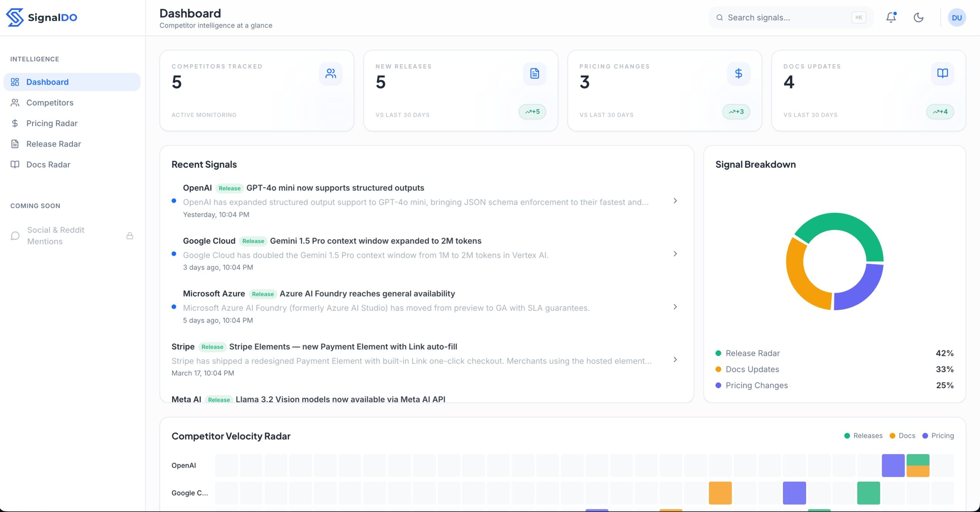Viewport: 980px width, 512px height.
Task: Click the Pricing Changes dollar icon
Action: tap(738, 73)
